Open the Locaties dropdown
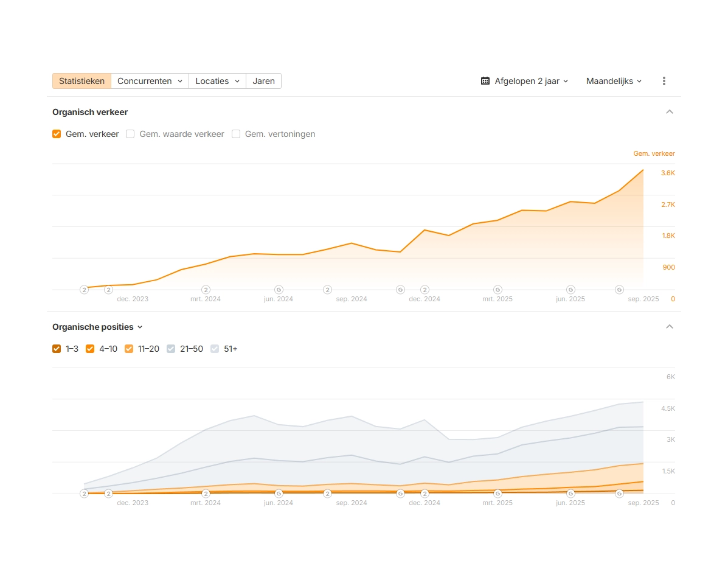The width and height of the screenshot is (728, 580). [217, 81]
